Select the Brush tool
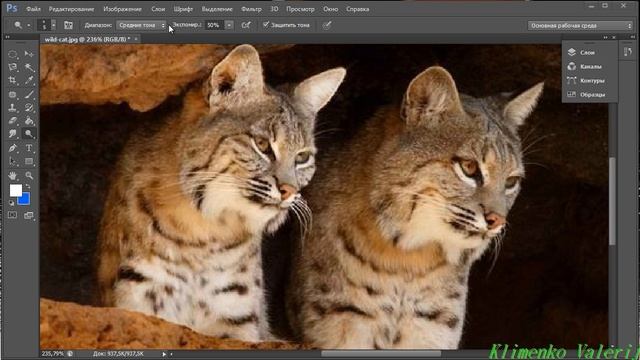 (29, 95)
